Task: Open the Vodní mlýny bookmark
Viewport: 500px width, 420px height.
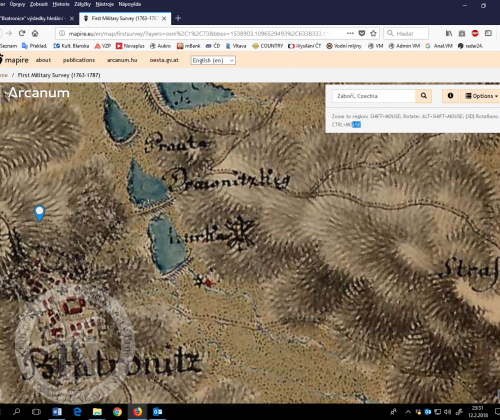Action: point(344,46)
